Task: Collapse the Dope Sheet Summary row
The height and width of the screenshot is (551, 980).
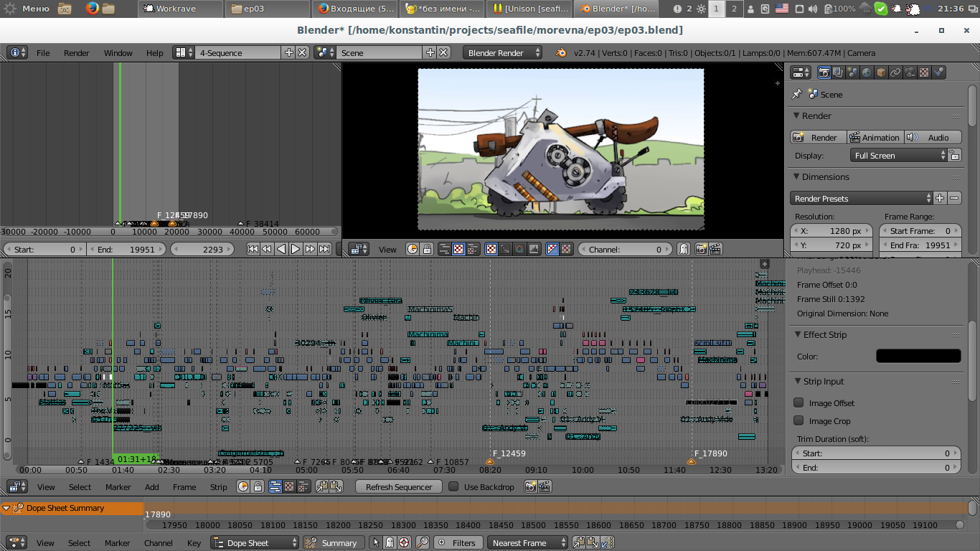Action: tap(6, 508)
